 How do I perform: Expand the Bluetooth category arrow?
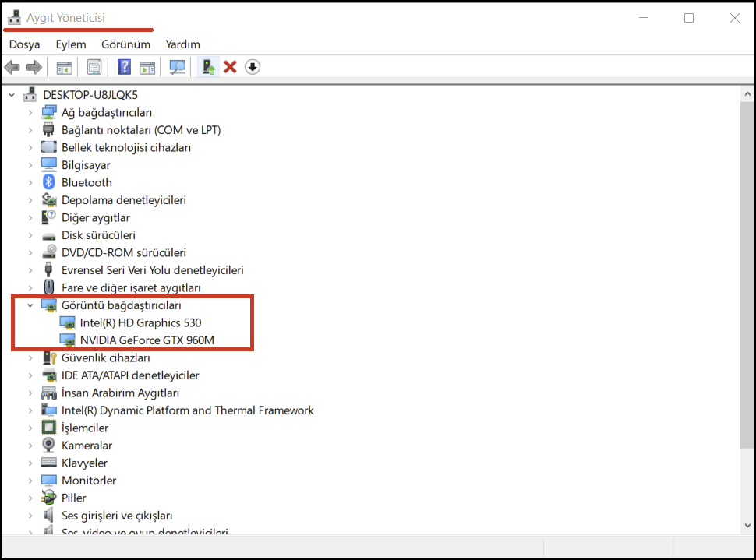[30, 182]
